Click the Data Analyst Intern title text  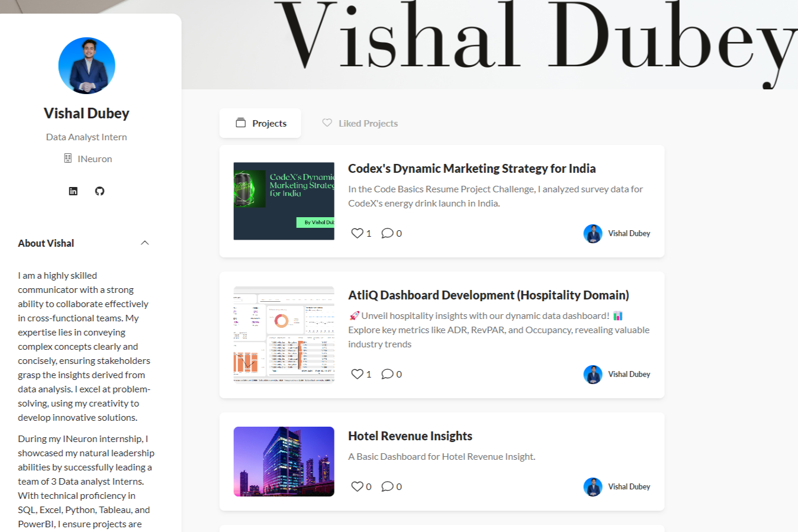[x=86, y=137]
